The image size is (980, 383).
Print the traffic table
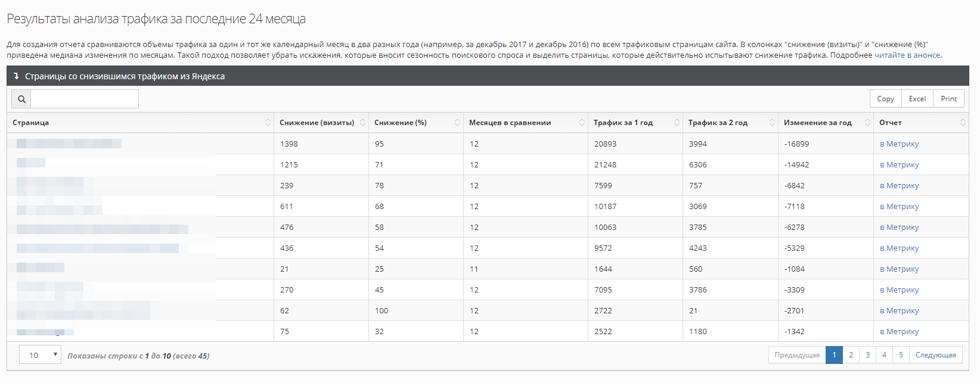pyautogui.click(x=948, y=99)
